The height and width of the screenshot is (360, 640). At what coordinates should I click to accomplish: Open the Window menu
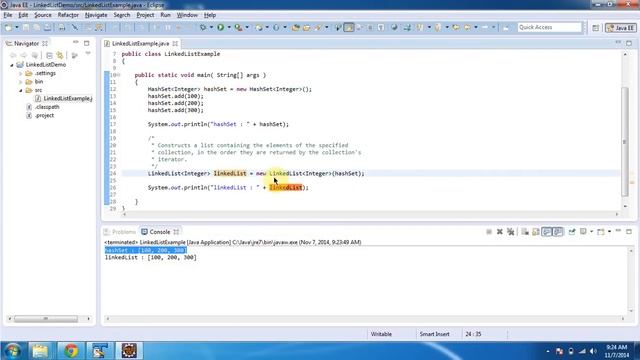tap(187, 15)
